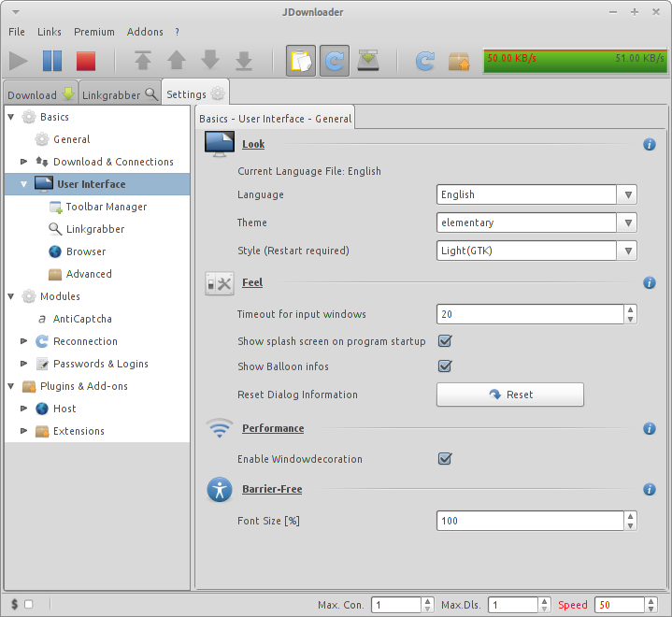Select AntiCaptcha module

point(82,319)
